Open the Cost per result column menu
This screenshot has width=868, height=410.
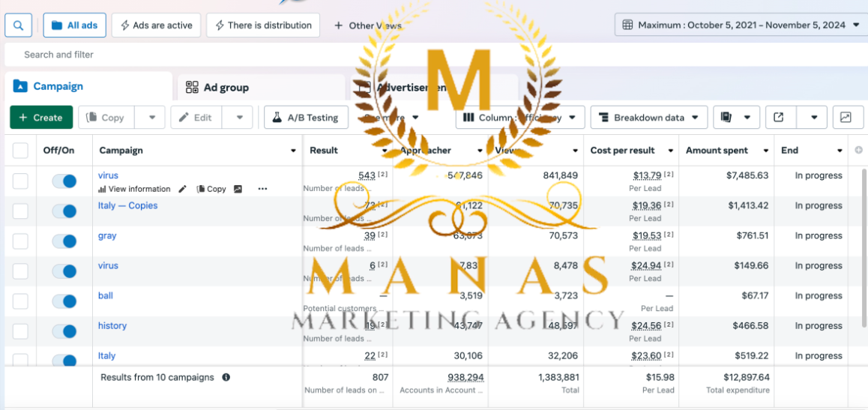pyautogui.click(x=670, y=151)
